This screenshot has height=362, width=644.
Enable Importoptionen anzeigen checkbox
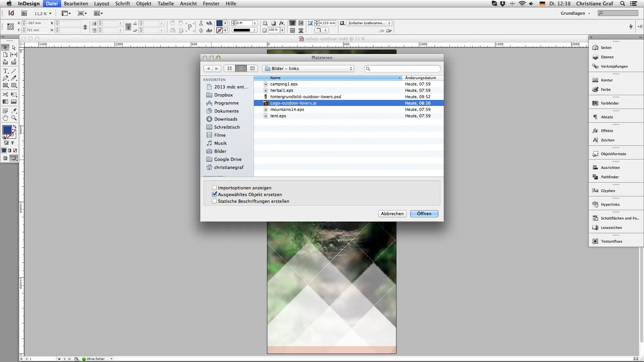coord(214,188)
